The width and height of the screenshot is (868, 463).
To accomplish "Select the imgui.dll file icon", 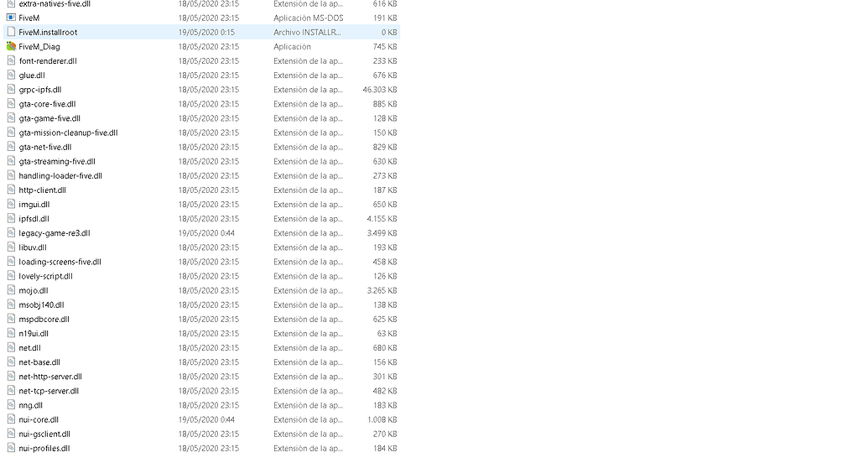I will [x=11, y=205].
